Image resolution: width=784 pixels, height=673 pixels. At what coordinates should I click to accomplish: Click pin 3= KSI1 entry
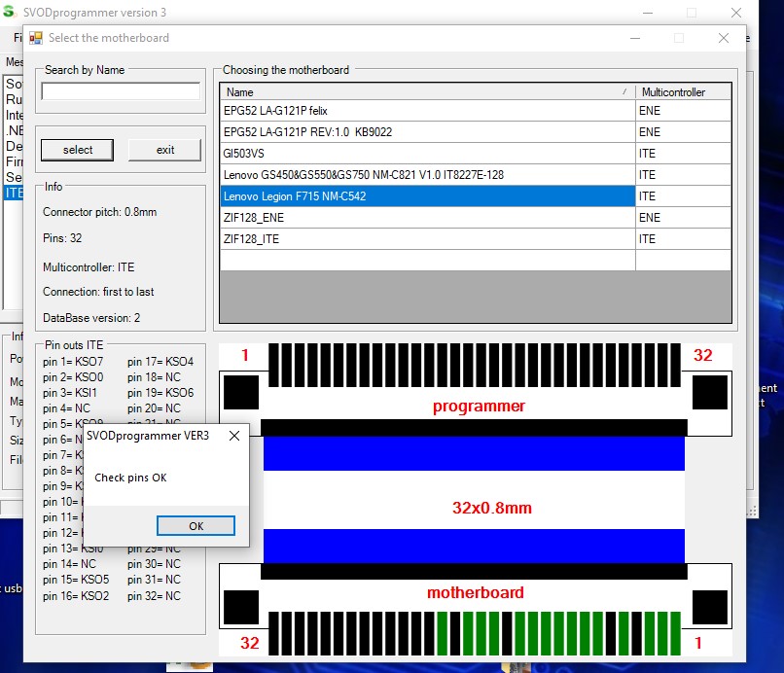69,393
